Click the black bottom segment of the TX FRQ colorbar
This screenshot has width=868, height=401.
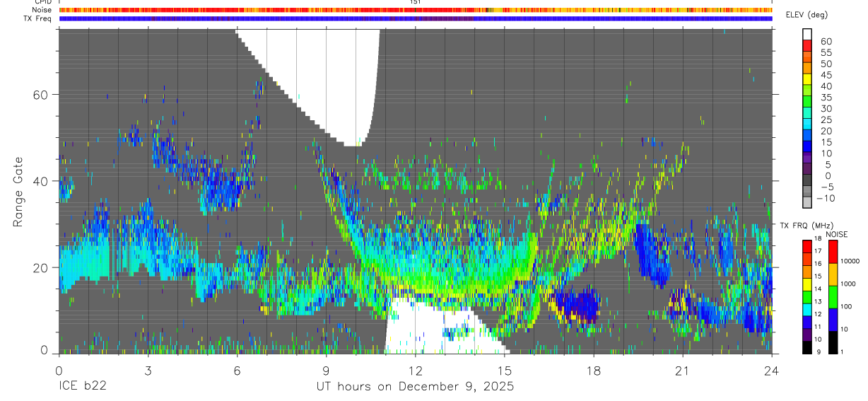[807, 346]
